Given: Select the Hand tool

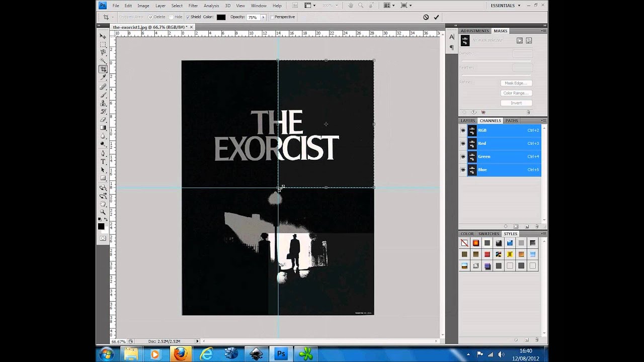Looking at the screenshot, I should pyautogui.click(x=103, y=204).
